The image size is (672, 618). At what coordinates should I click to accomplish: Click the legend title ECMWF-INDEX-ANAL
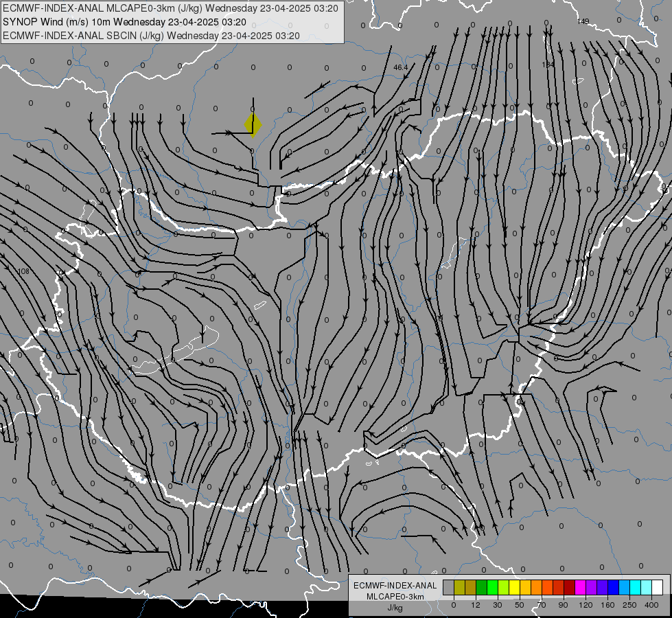(x=395, y=586)
